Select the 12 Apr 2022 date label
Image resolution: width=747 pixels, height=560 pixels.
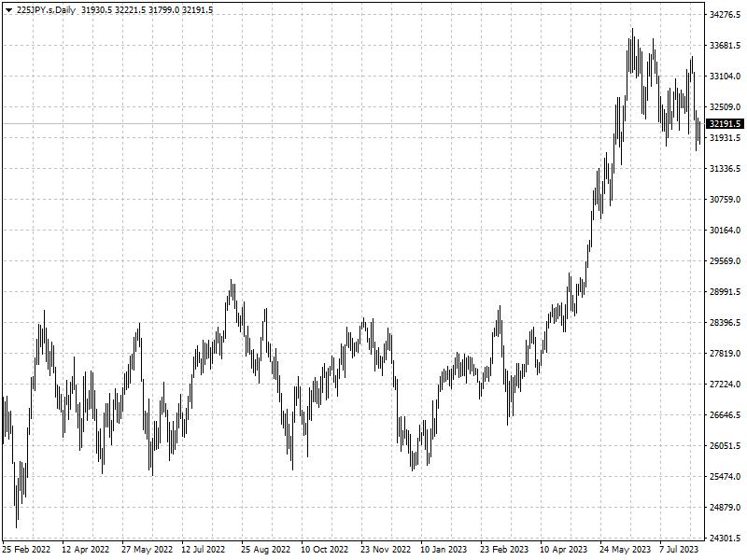(x=86, y=549)
